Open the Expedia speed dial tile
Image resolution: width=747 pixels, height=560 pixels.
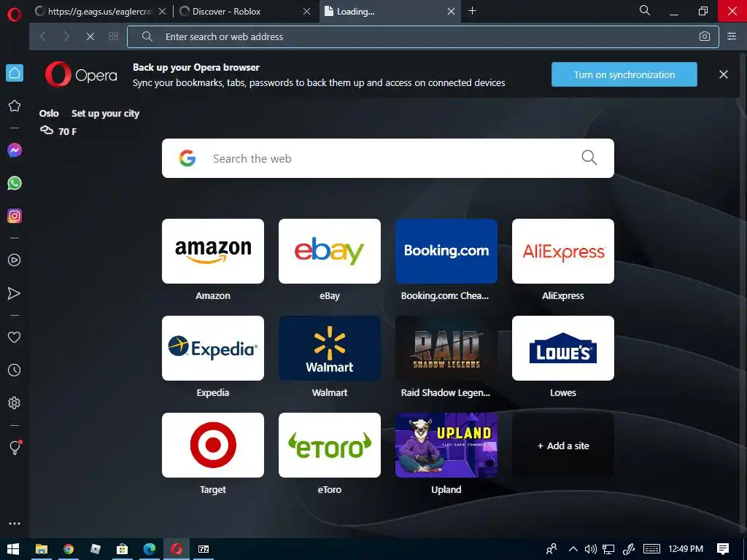[213, 348]
